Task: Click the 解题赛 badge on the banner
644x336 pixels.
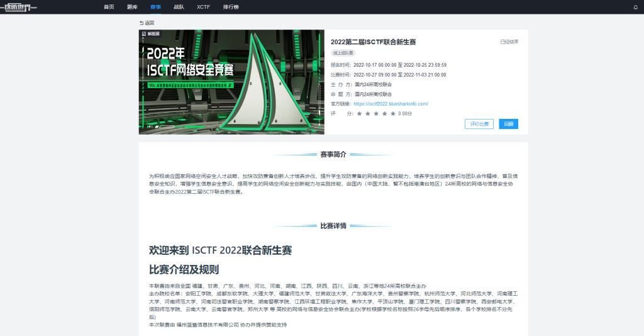Action: click(151, 34)
